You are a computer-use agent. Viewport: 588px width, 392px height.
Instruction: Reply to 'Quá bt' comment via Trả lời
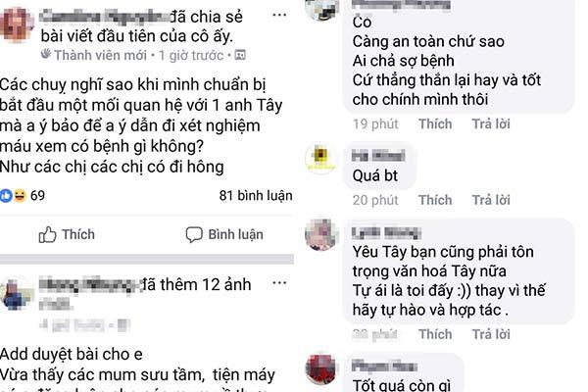tap(491, 200)
